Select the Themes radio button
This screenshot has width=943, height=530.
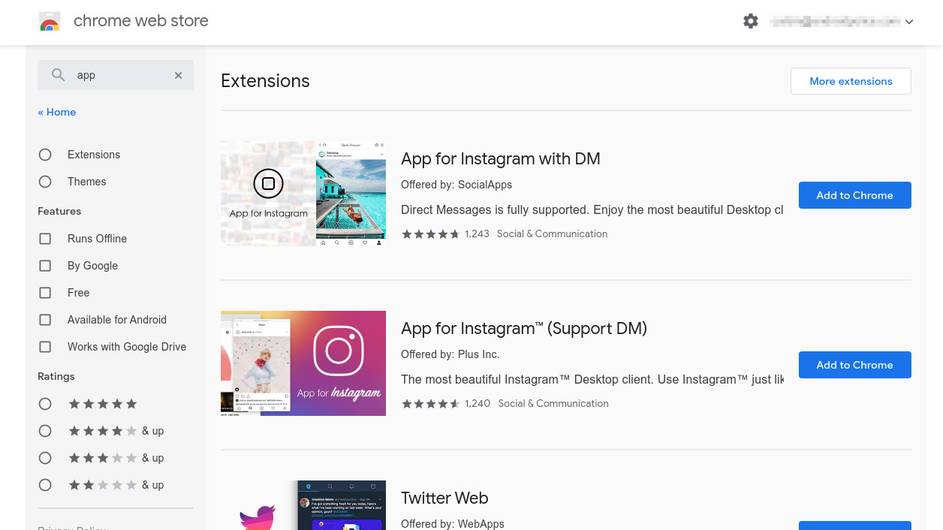[x=45, y=182]
